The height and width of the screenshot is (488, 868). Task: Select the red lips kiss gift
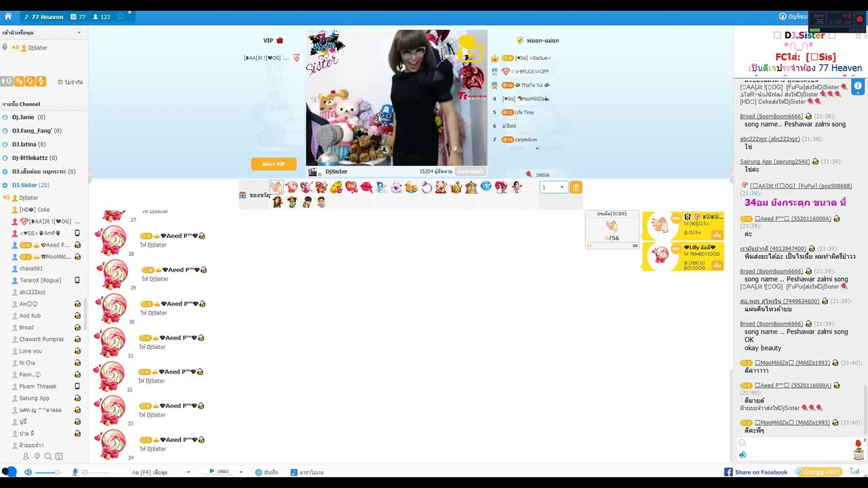click(366, 187)
